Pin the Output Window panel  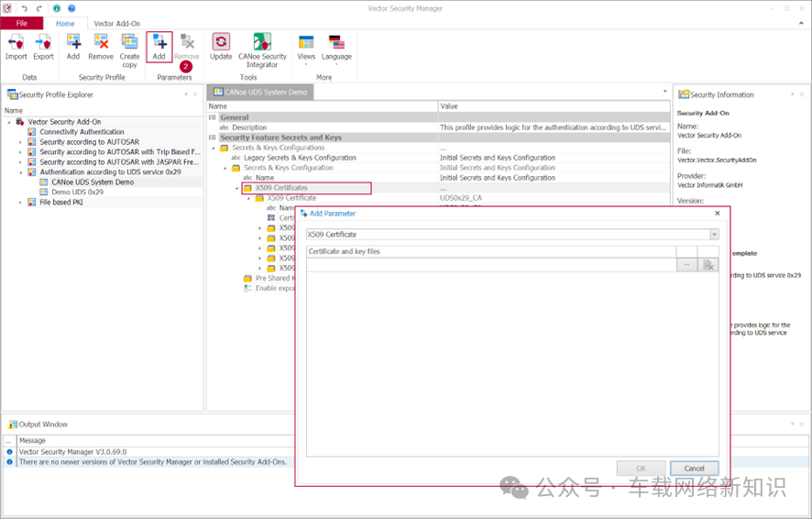(793, 424)
